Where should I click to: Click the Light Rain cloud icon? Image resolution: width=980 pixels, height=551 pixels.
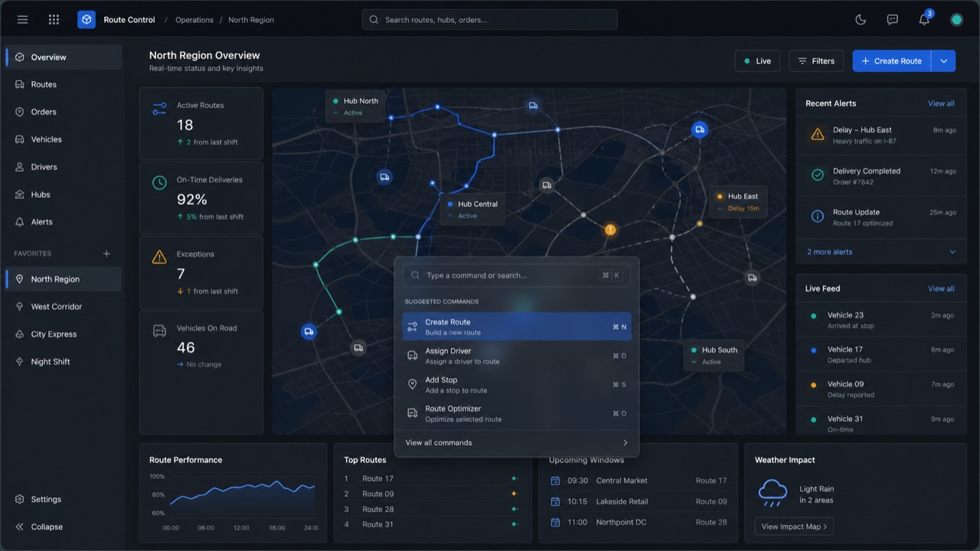coord(773,494)
